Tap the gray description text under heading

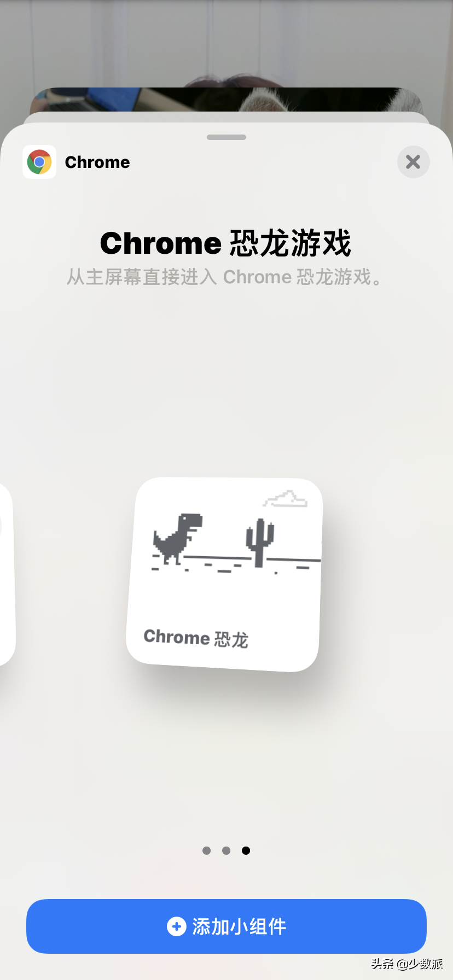(225, 277)
